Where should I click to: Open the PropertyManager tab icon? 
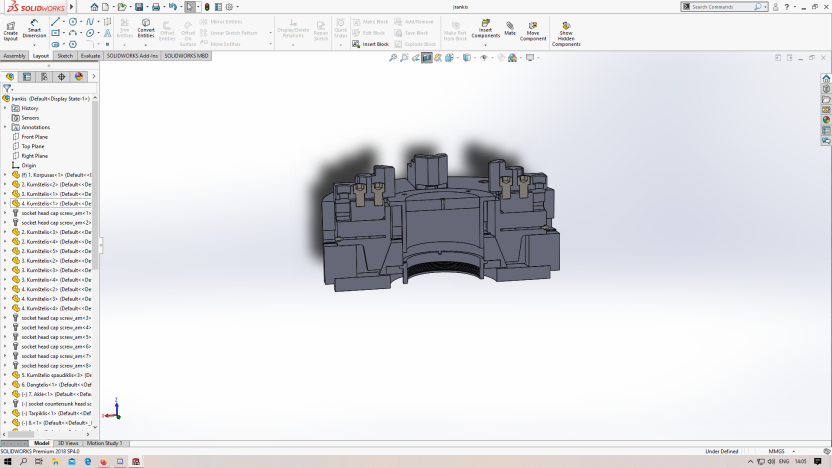tap(27, 76)
